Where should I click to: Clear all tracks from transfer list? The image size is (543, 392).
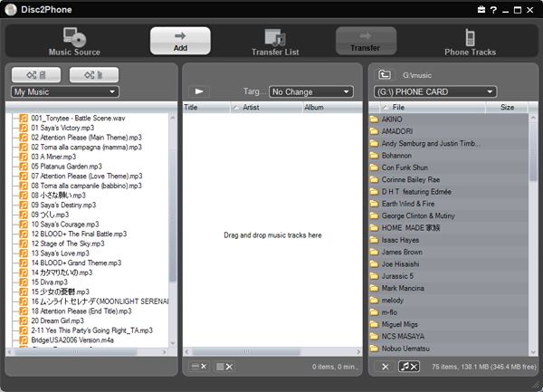(224, 366)
